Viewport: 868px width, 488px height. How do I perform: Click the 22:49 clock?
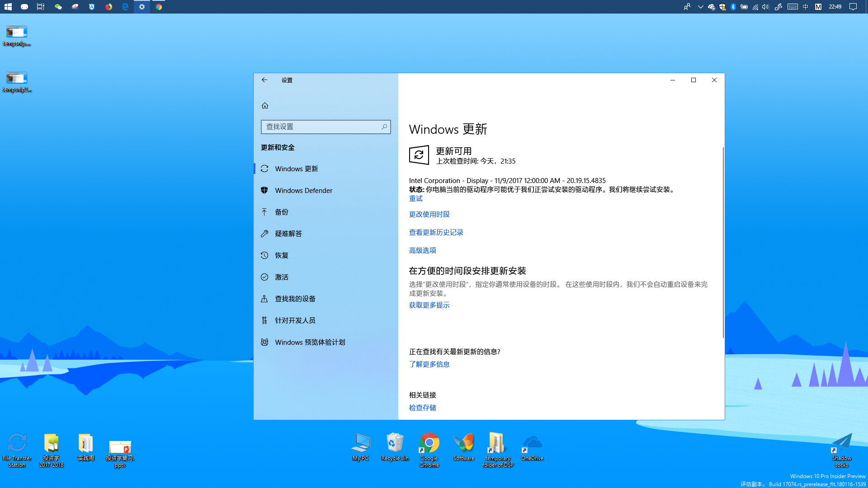click(835, 7)
